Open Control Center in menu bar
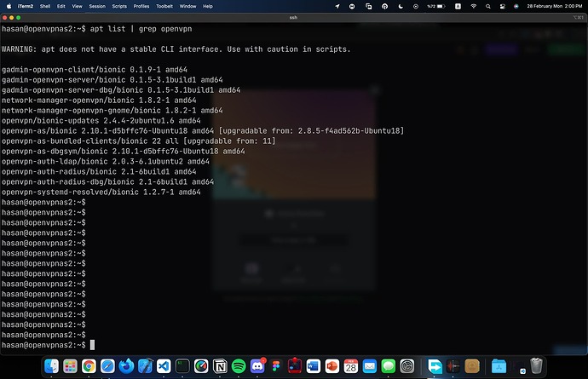Image resolution: width=588 pixels, height=379 pixels. 502,6
